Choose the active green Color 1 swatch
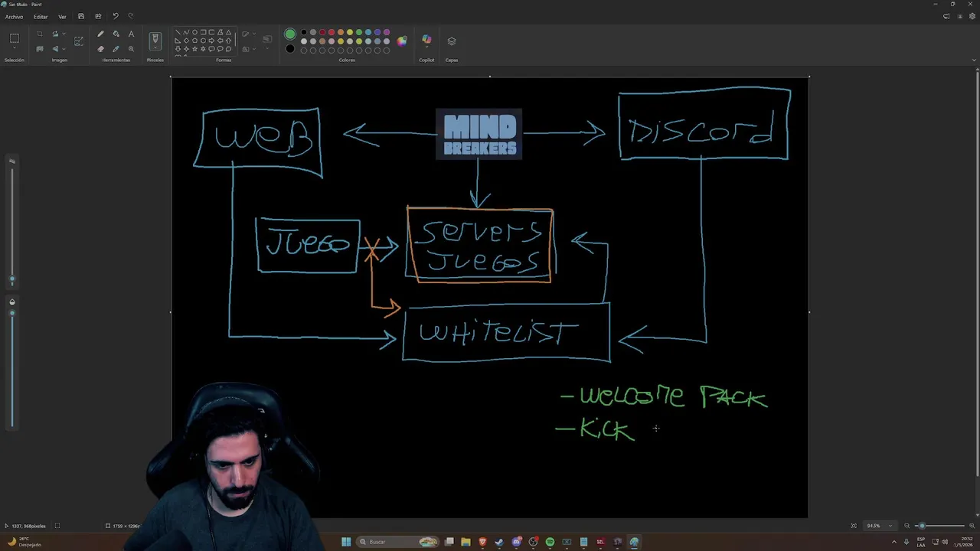The image size is (980, 551). (290, 34)
